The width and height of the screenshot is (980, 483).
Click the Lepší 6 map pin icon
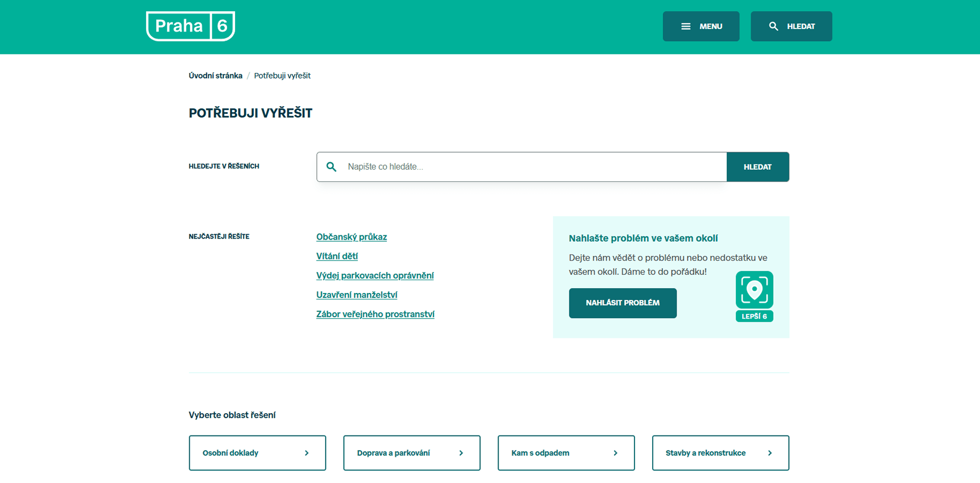754,290
